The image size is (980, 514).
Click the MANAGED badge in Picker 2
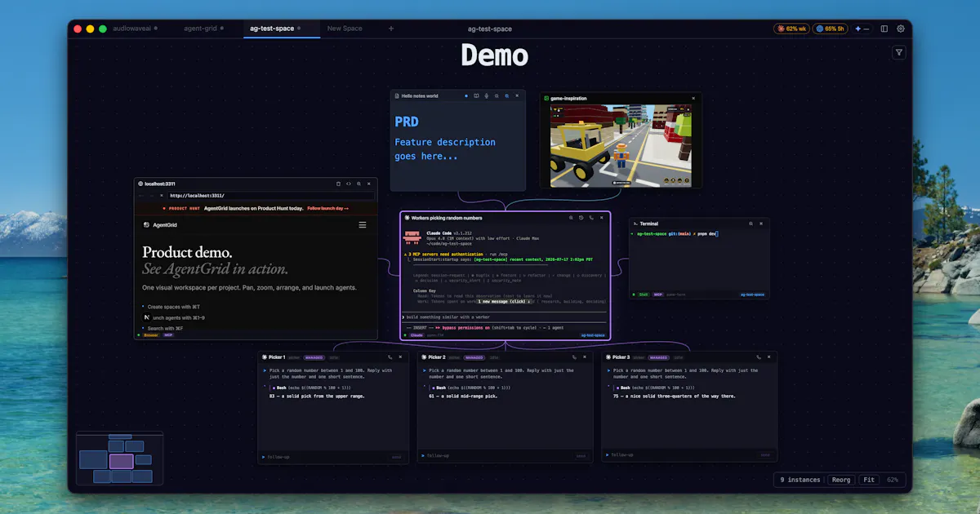pyautogui.click(x=474, y=357)
